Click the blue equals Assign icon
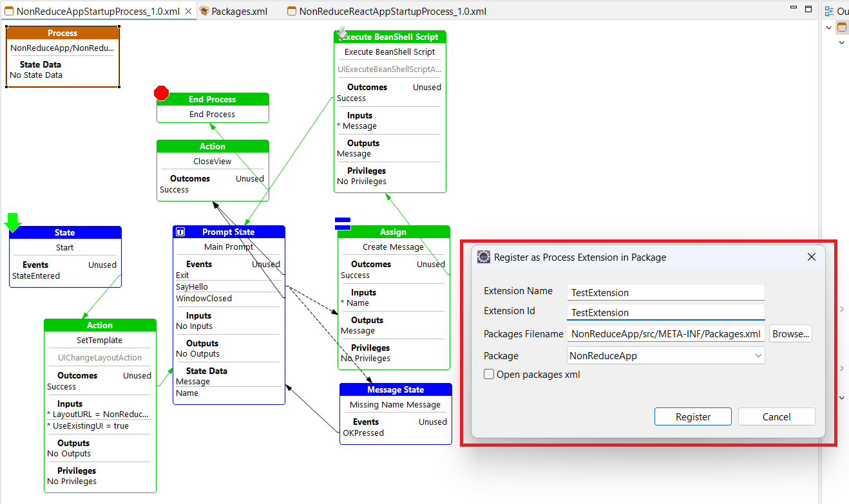Screen dimensions: 849x504 343,223
